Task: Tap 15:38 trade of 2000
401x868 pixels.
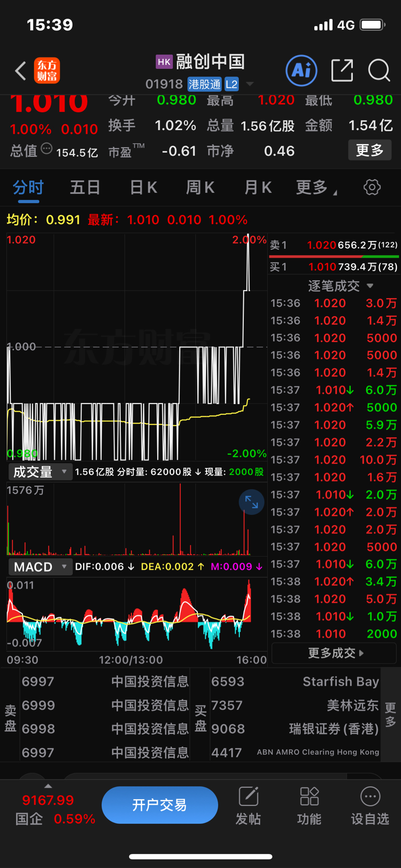Action: pyautogui.click(x=334, y=634)
